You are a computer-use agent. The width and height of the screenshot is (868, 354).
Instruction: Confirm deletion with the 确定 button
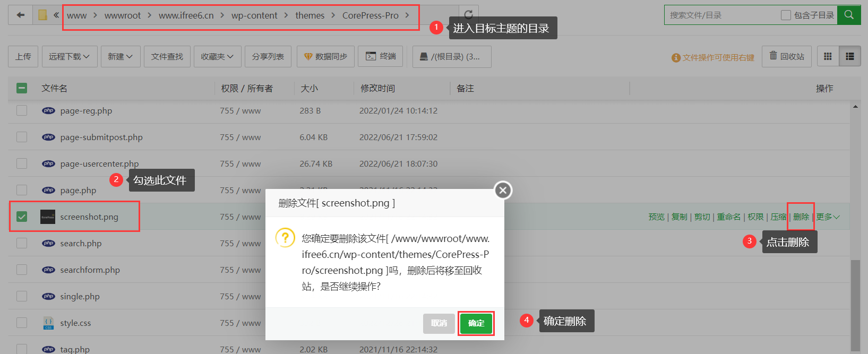pyautogui.click(x=476, y=323)
